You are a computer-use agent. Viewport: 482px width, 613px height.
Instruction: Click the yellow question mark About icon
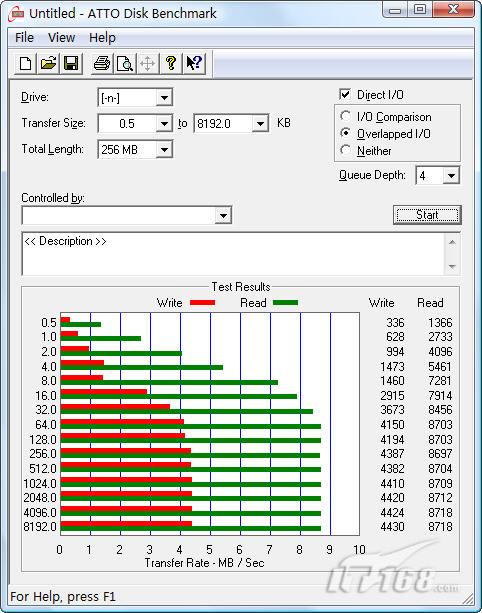(x=171, y=63)
